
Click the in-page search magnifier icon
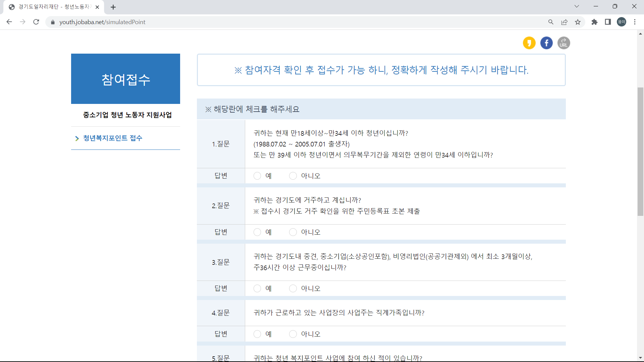pos(551,22)
